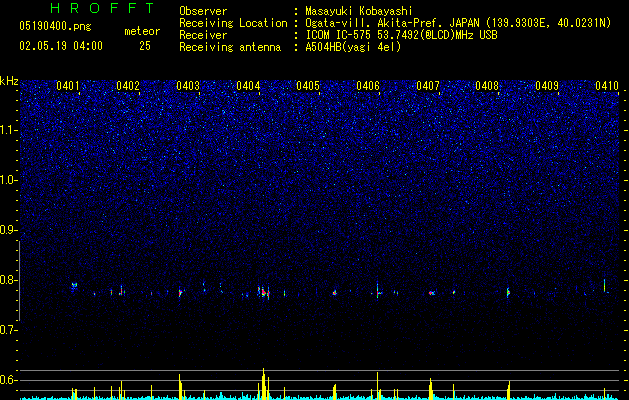Viewport: 629px width, 400px height.
Task: Click the 0.7 kHz axis label
Action: tap(9, 330)
